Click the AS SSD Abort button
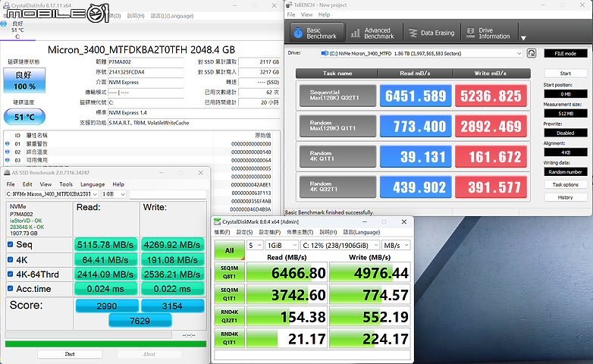The width and height of the screenshot is (593, 364). [149, 354]
